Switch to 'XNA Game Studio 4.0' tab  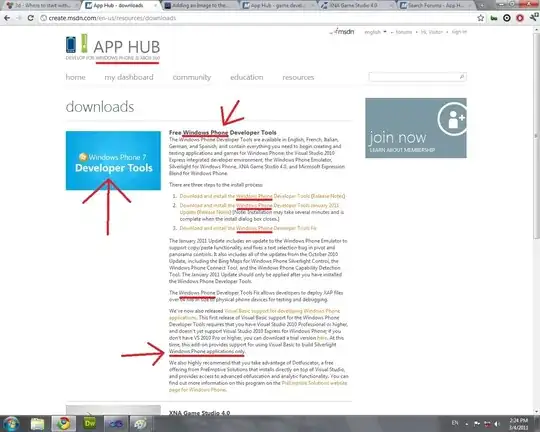(x=356, y=6)
